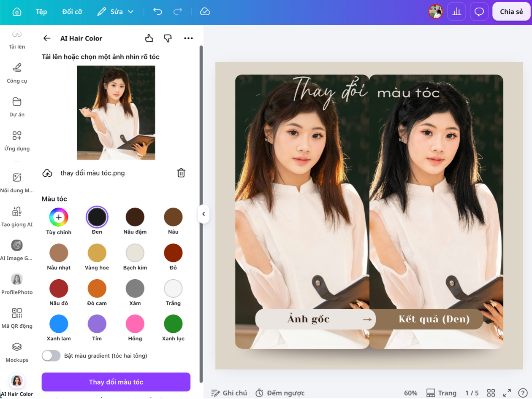
Task: Open the ProfilePhoto app
Action: 17,285
